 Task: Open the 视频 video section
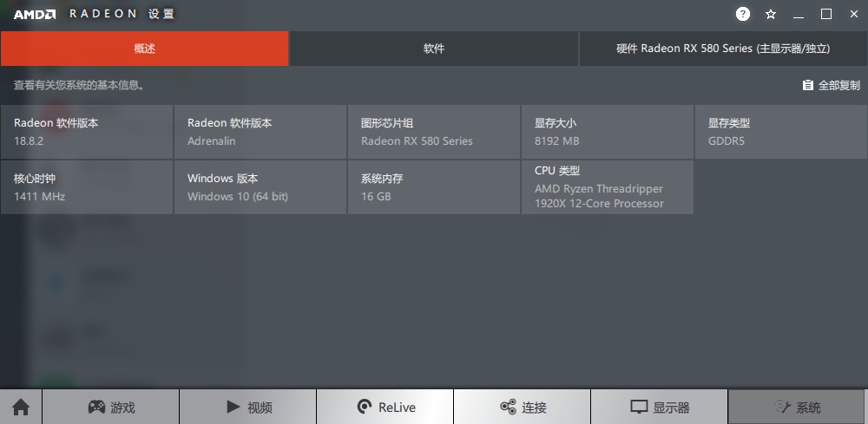(x=248, y=408)
